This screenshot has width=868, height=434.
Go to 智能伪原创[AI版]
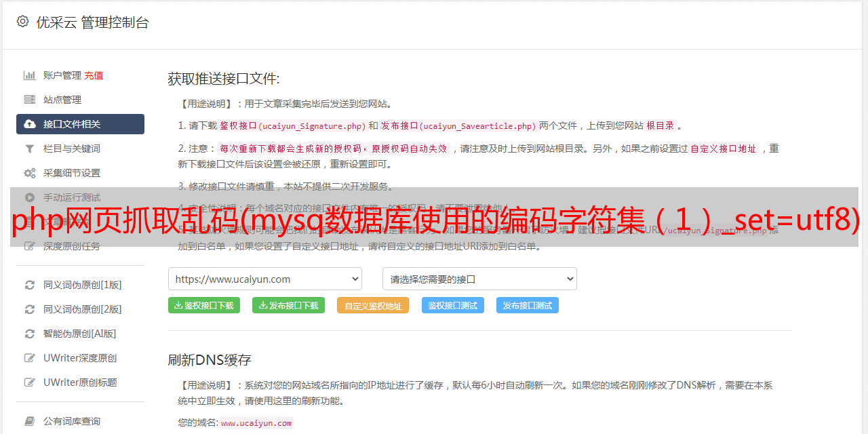click(80, 334)
